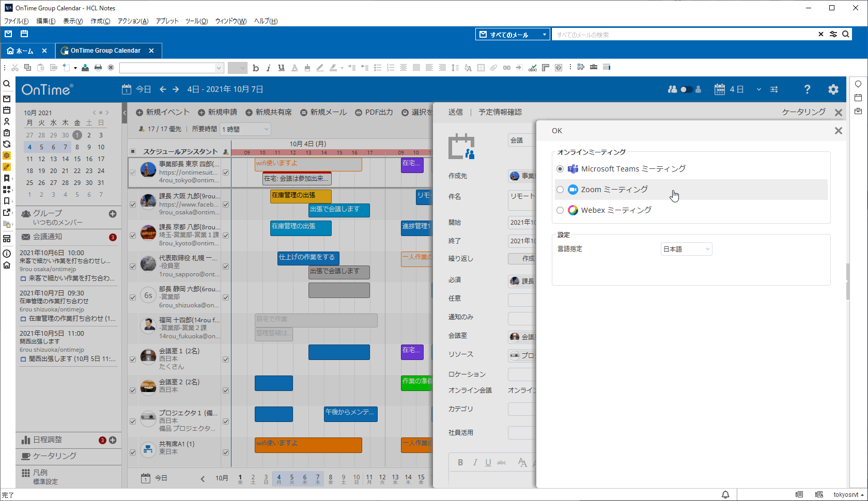868x501 pixels.
Task: Open OnTime help via the question mark icon
Action: click(x=807, y=89)
